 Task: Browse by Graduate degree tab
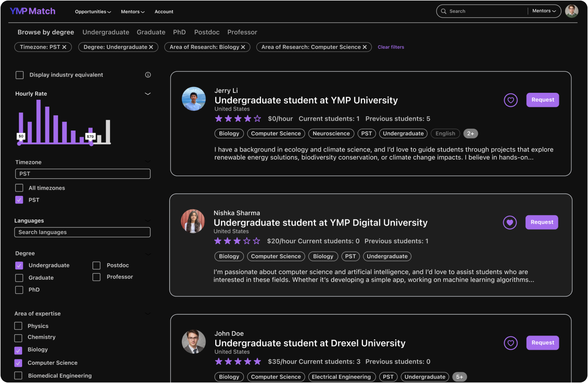point(151,32)
